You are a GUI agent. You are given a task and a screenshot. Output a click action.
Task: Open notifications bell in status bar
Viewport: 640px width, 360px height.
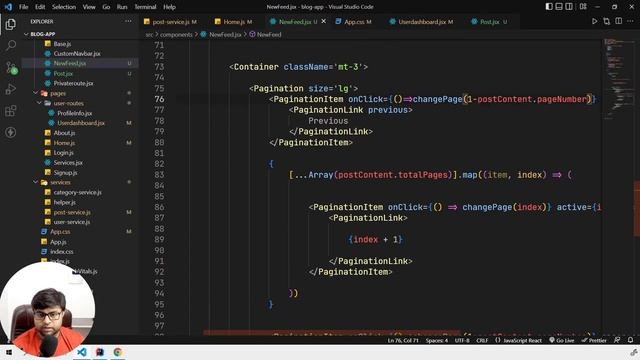point(630,340)
